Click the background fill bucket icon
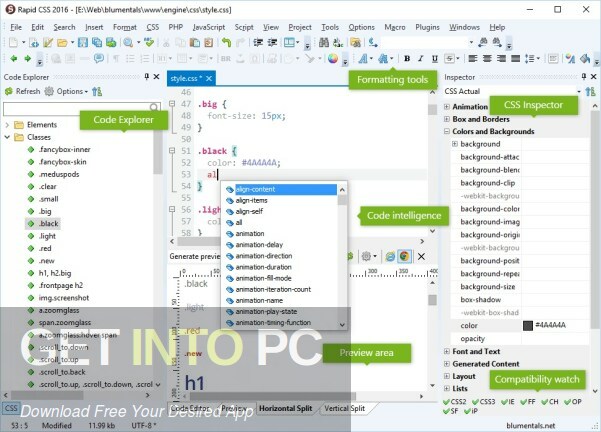Screen dimensions: 601x432 click(x=585, y=59)
